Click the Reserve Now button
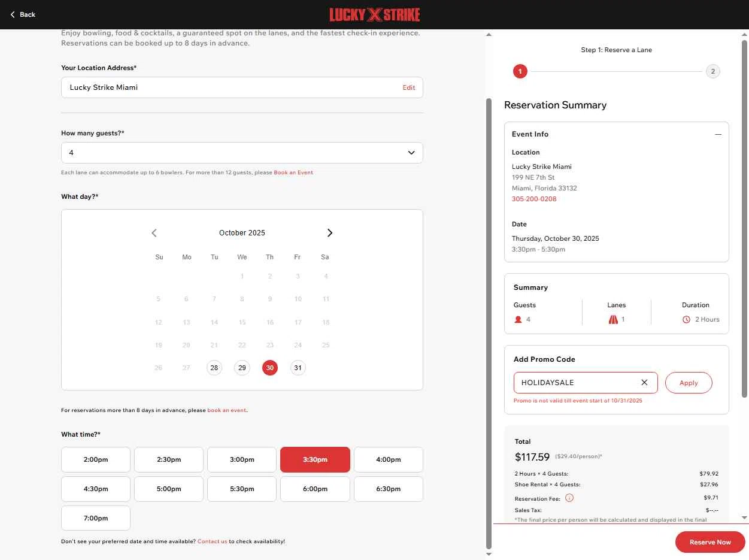Viewport: 749px width, 560px height. point(710,542)
